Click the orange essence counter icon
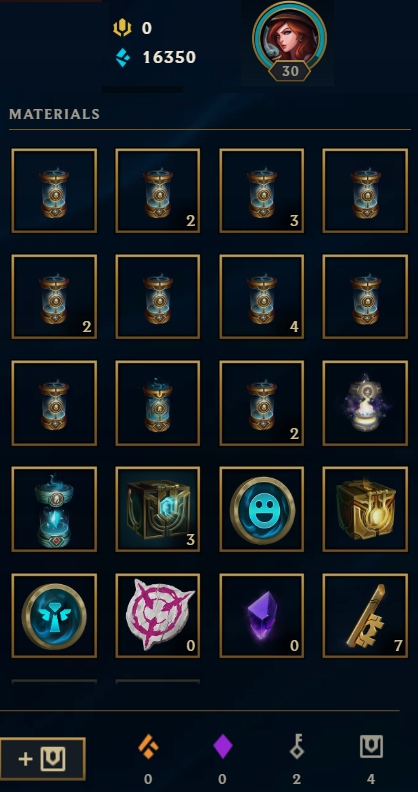This screenshot has height=792, width=418. click(148, 746)
